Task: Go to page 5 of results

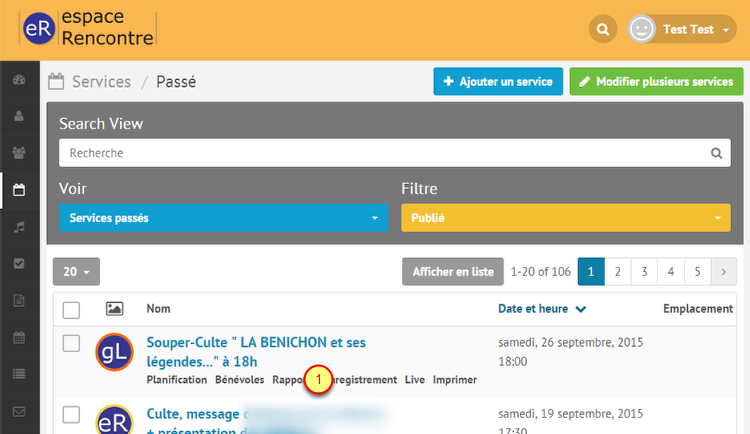Action: tap(697, 271)
